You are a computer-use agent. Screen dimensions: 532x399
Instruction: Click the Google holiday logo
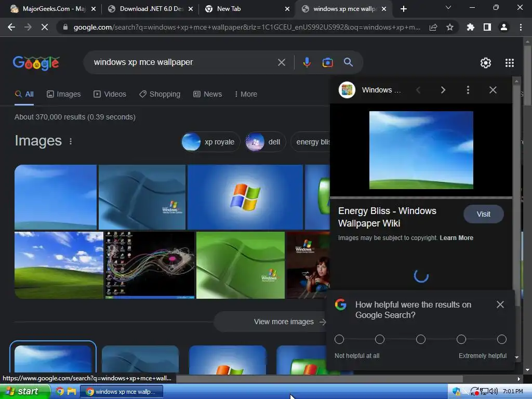tap(36, 63)
